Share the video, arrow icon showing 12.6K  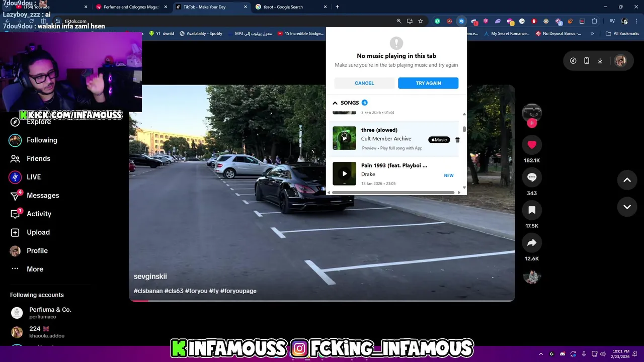click(x=532, y=243)
